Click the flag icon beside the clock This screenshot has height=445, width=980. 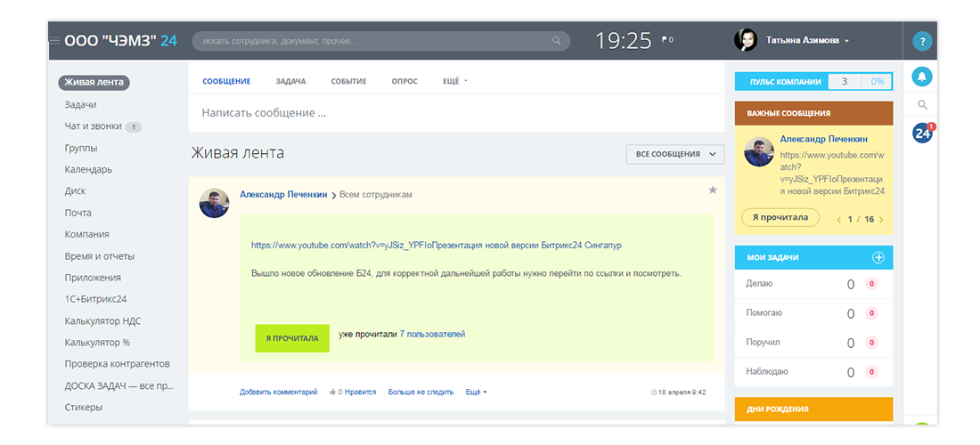pos(665,40)
